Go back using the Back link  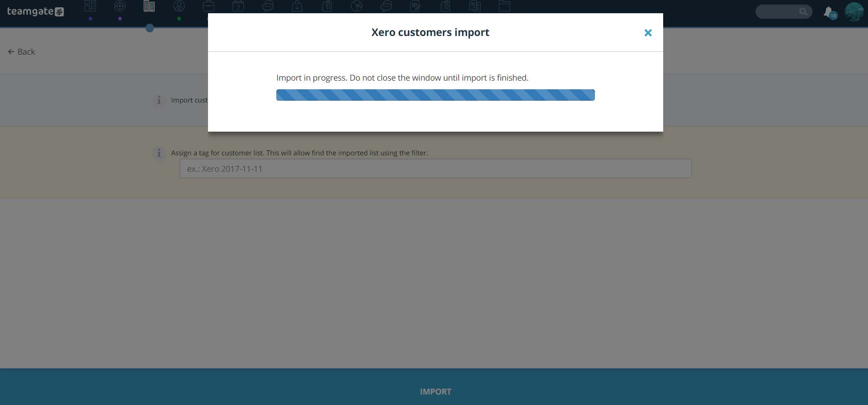[x=21, y=52]
